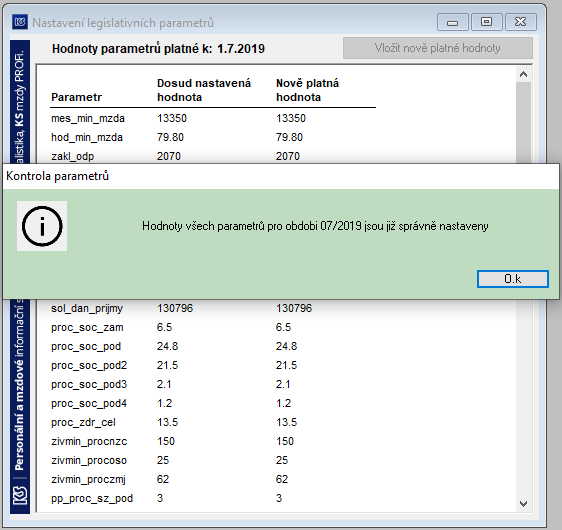Screen dimensions: 562x530
Task: Click the new value 2070 of zakl_odp
Action: [288, 156]
